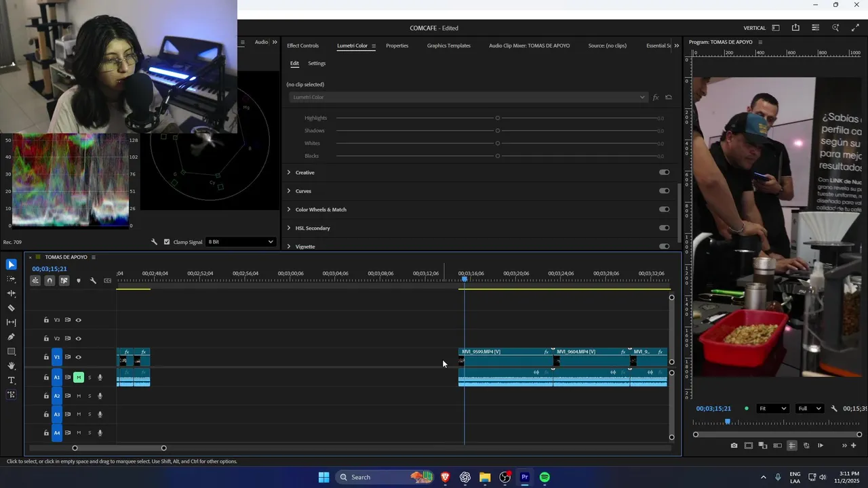Open Quick Export share icon
The image size is (868, 488).
(795, 28)
